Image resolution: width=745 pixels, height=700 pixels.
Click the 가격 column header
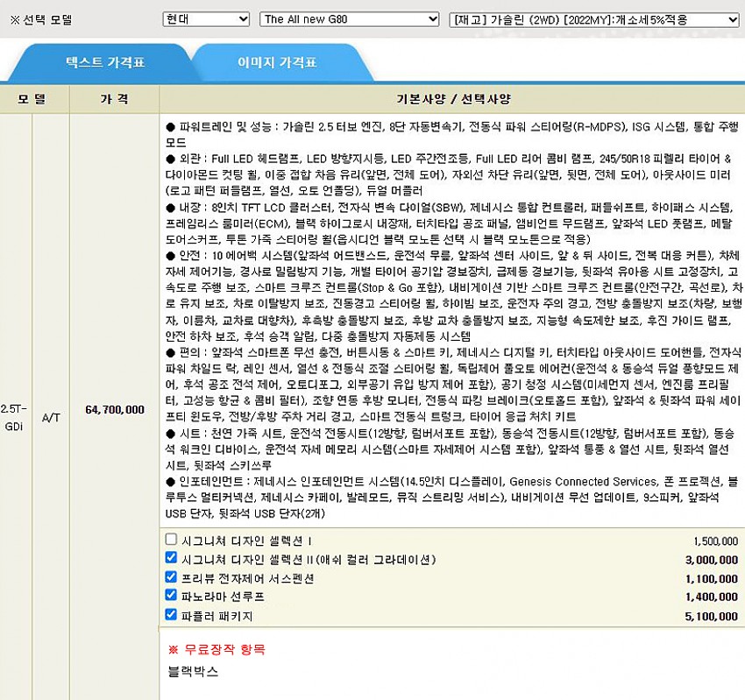pyautogui.click(x=115, y=99)
